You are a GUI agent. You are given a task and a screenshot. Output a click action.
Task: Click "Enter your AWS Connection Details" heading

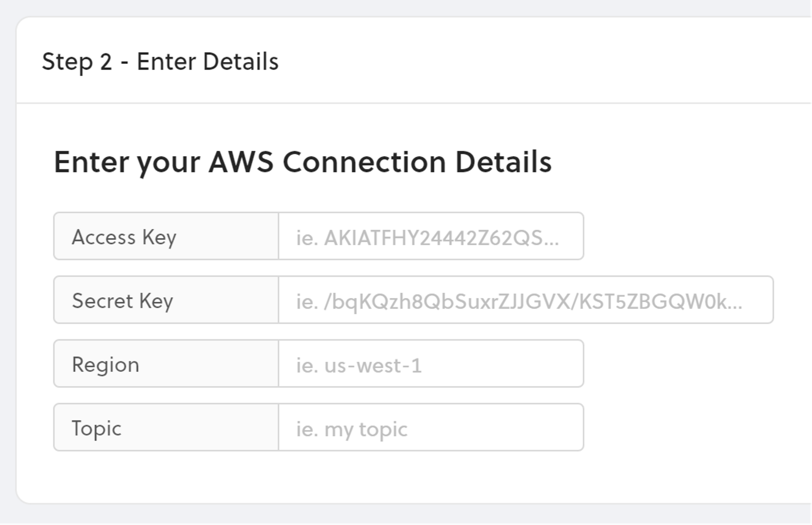click(x=302, y=162)
